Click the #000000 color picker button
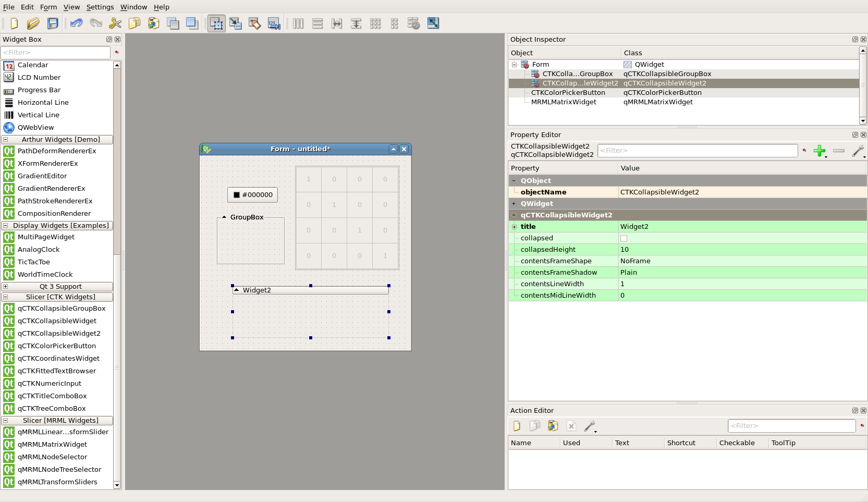Viewport: 868px width, 502px height. (x=253, y=195)
